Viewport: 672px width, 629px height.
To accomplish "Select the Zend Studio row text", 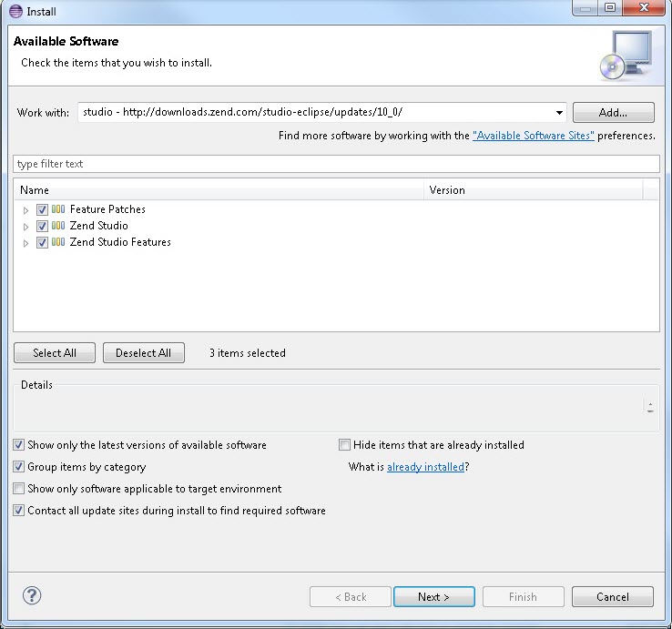I will coord(98,226).
